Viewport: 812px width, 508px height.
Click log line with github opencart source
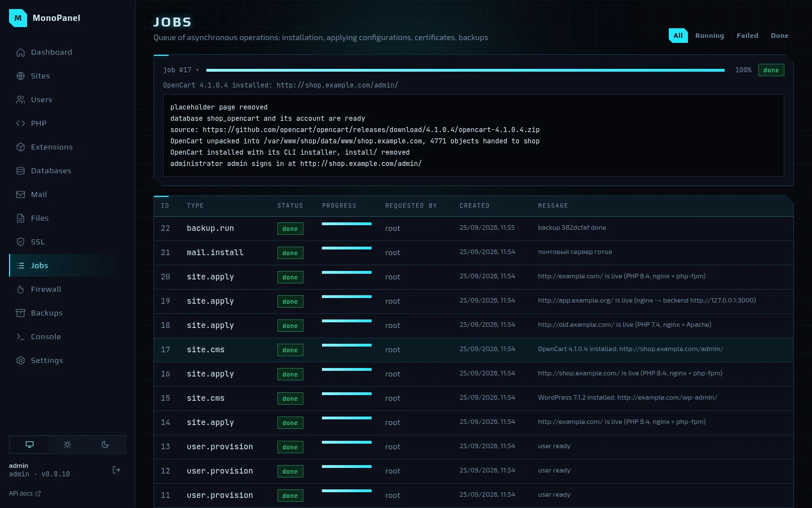coord(355,130)
